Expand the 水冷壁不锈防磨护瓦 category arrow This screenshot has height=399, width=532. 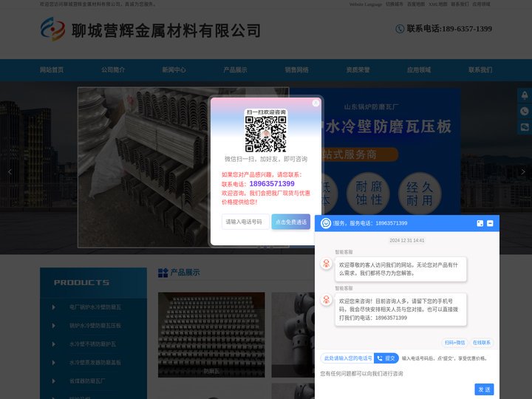click(x=54, y=344)
